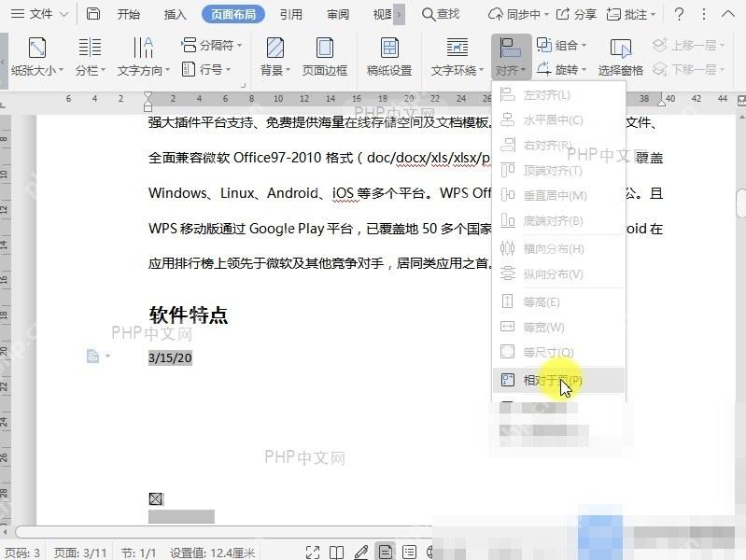Switch to reading layout view in status bar

click(336, 553)
